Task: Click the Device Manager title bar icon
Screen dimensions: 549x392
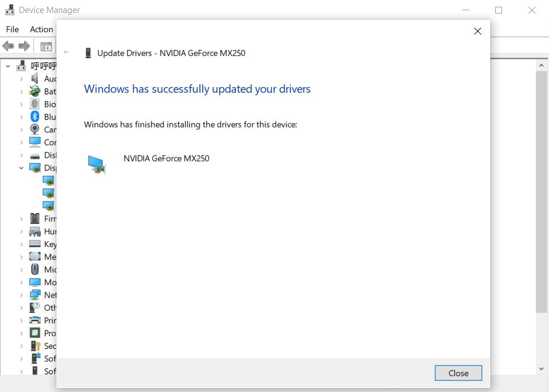Action: pyautogui.click(x=10, y=10)
